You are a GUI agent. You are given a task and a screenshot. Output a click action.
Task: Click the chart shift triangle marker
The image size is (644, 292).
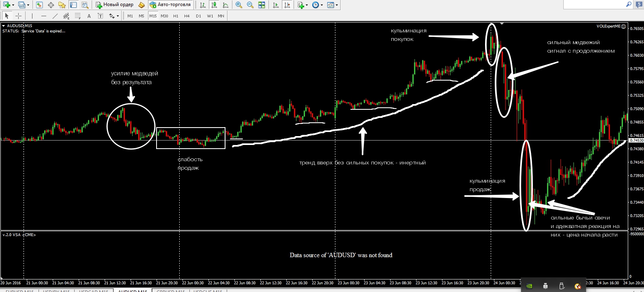[x=502, y=23]
